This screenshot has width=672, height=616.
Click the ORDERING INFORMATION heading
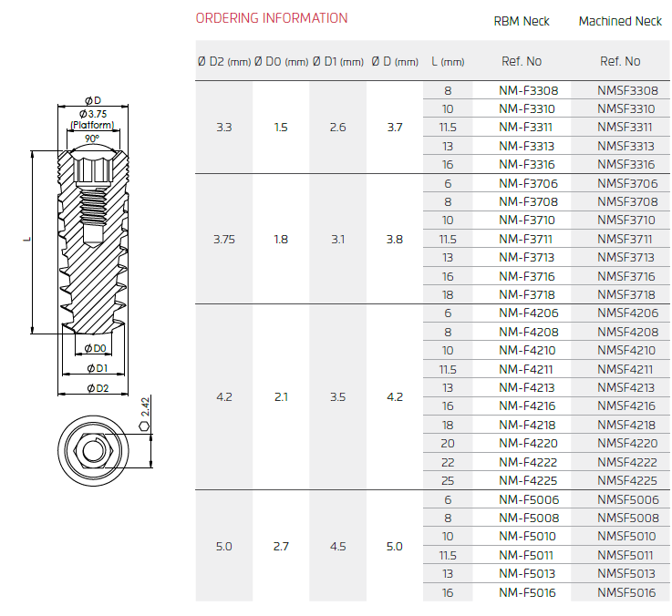point(272,18)
